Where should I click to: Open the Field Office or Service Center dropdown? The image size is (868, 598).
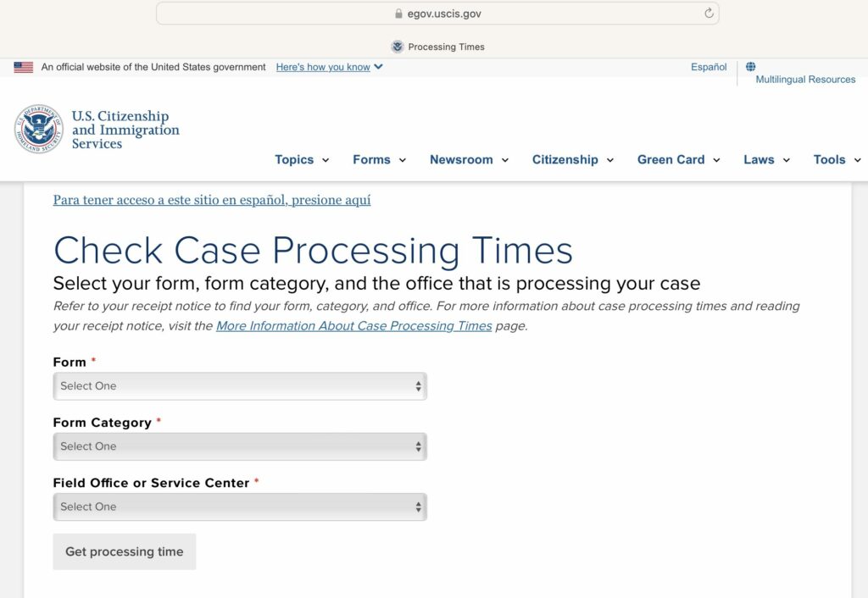(x=240, y=507)
